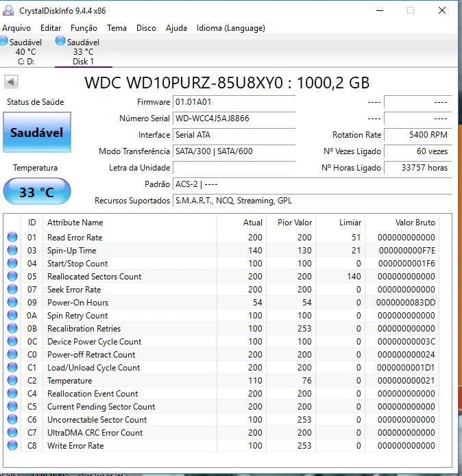The image size is (462, 476).
Task: Click the transfer mode field SATA/300 | SATA/600
Action: point(234,151)
